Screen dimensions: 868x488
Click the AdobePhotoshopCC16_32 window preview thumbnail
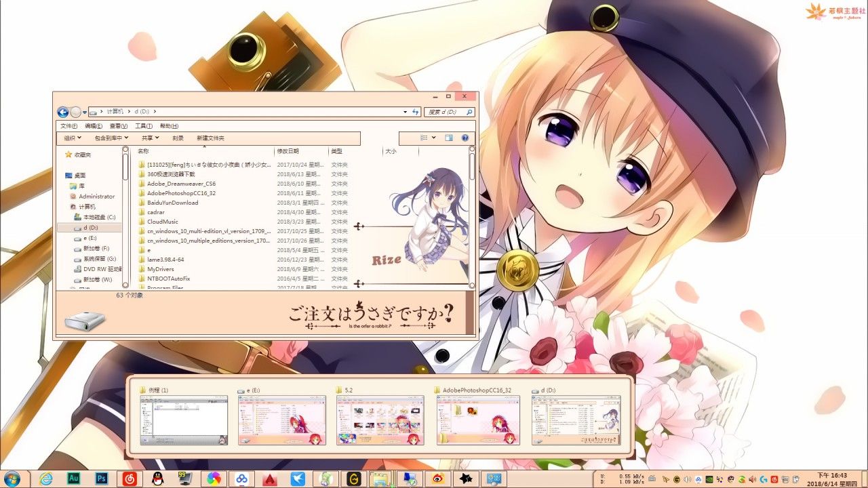click(478, 420)
